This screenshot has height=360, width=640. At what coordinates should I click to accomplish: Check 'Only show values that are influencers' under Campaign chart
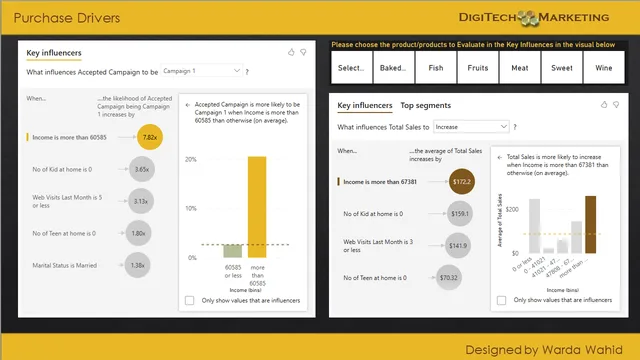tap(189, 300)
